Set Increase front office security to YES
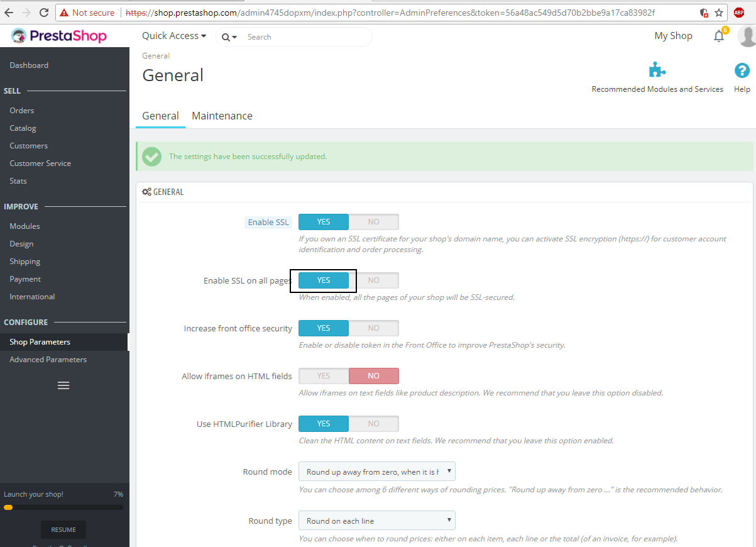 (x=324, y=328)
